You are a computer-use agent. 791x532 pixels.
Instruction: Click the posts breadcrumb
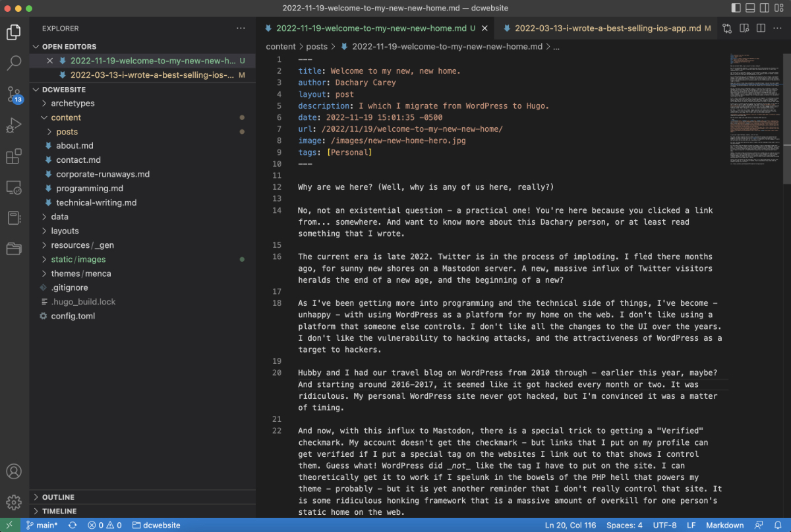[x=317, y=47]
